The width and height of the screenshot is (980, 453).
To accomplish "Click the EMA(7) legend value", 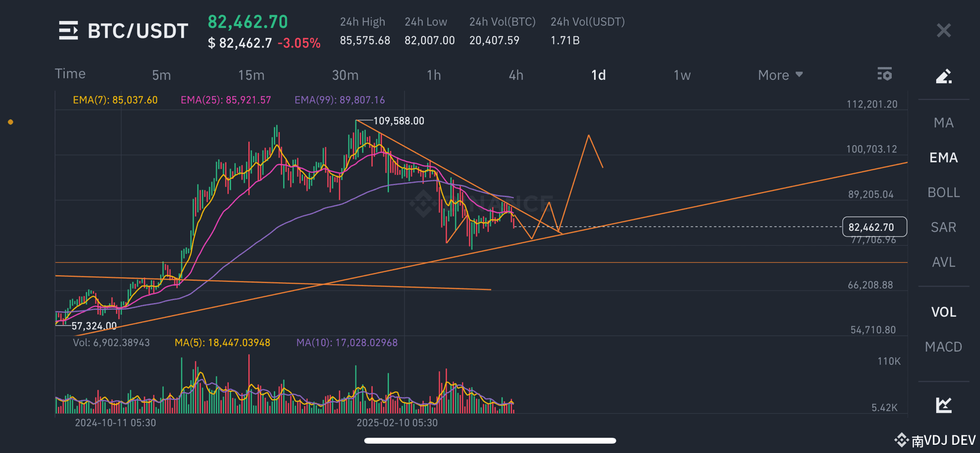I will pos(115,100).
